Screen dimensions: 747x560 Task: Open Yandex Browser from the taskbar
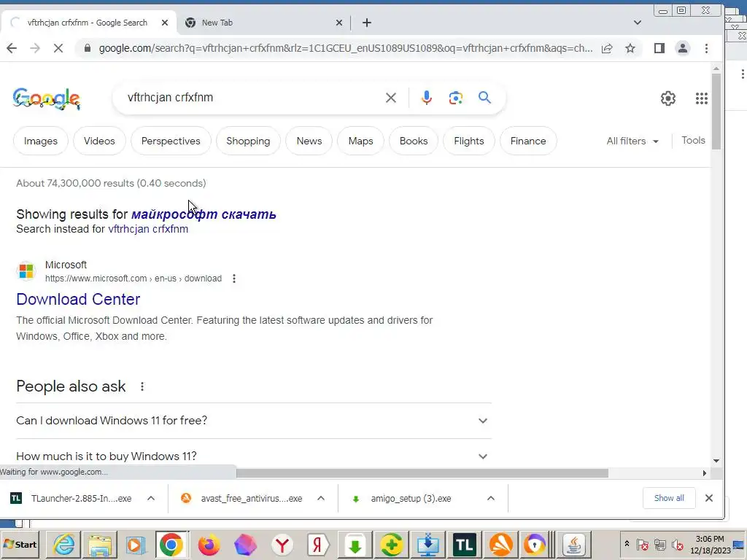282,545
